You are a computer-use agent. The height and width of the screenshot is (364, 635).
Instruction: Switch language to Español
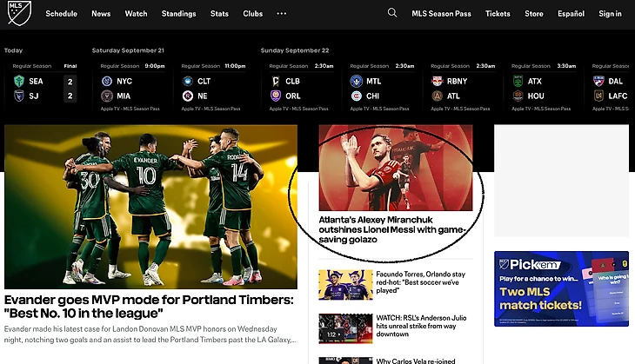[571, 13]
